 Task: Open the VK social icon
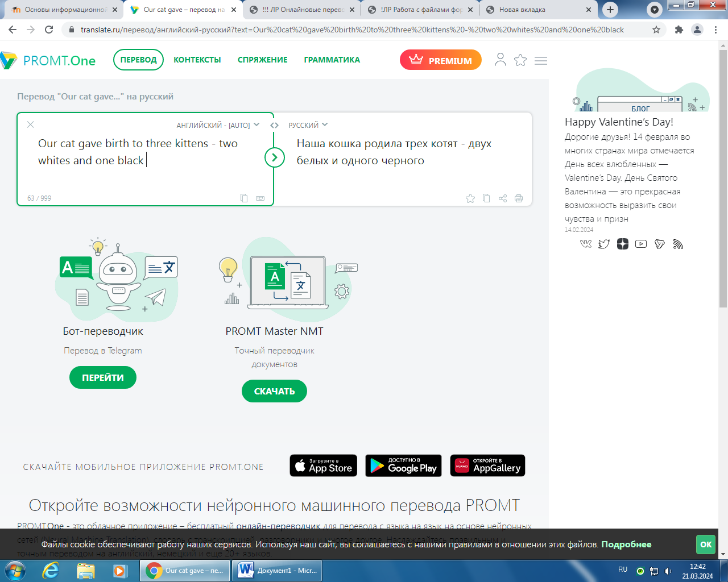tap(586, 244)
